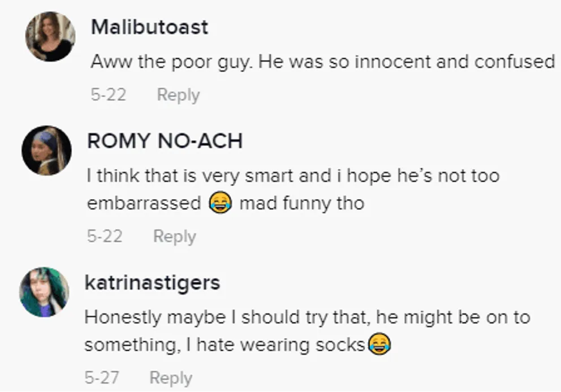Open the ROMY NO-ACH username link

coord(165,141)
